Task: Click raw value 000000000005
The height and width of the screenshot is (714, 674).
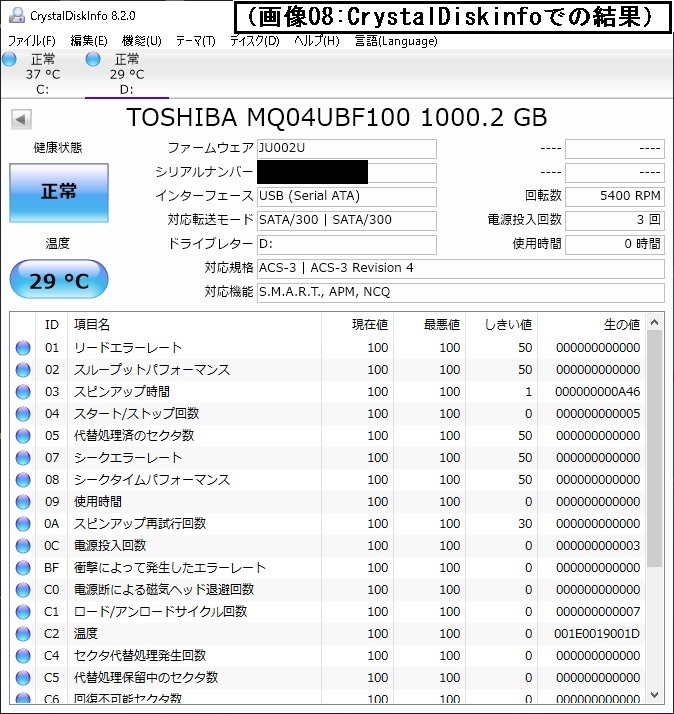Action: tap(598, 414)
